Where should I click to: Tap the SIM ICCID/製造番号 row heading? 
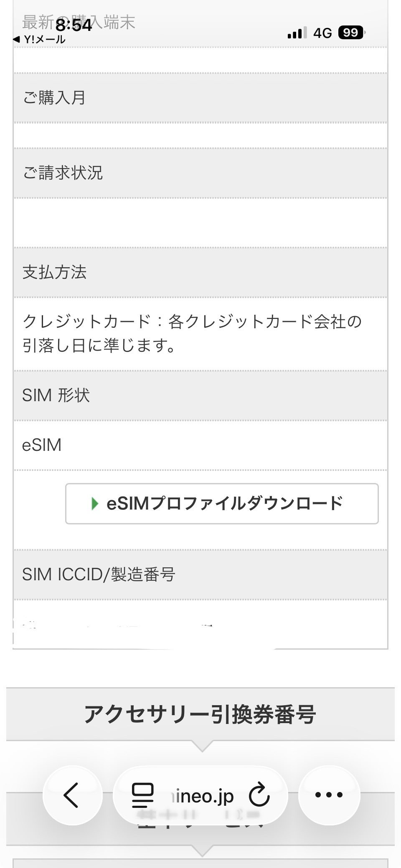coord(99,575)
